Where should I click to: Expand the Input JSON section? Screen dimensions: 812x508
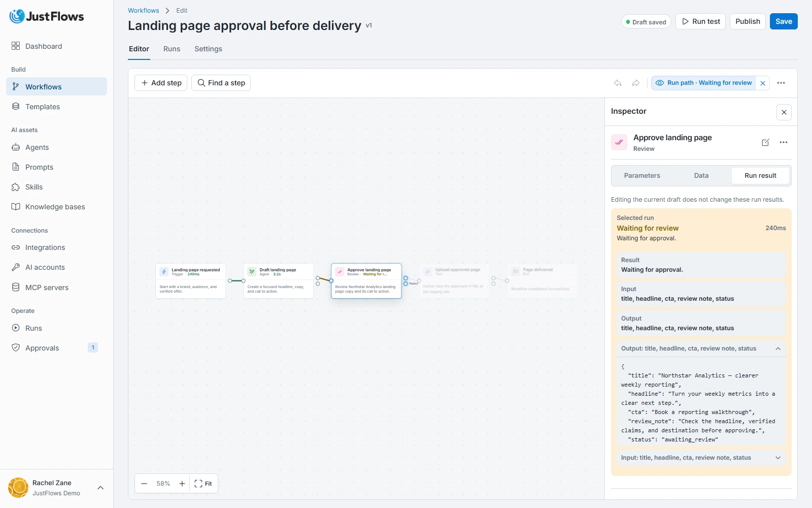pyautogui.click(x=701, y=458)
